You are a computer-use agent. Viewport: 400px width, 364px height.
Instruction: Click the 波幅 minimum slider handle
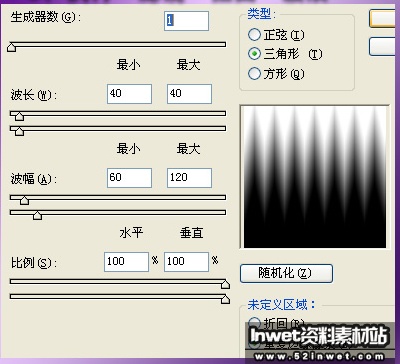click(x=24, y=200)
